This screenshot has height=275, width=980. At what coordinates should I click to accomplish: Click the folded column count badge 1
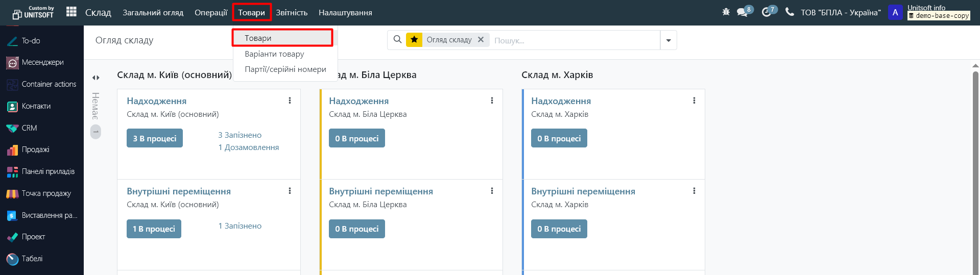click(95, 132)
